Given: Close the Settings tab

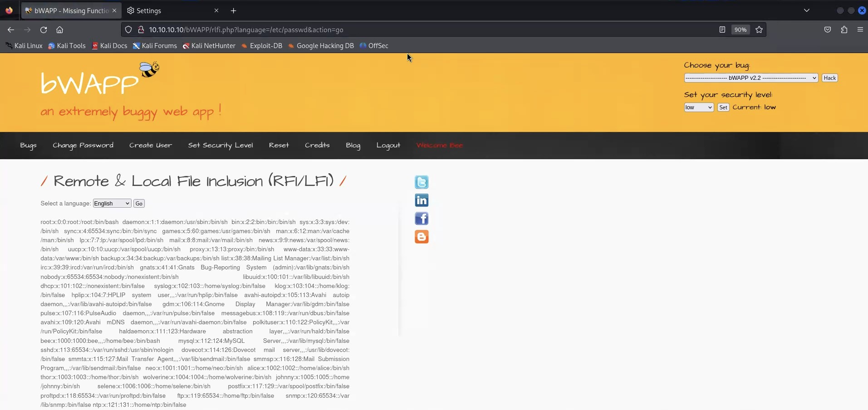Looking at the screenshot, I should pos(216,10).
